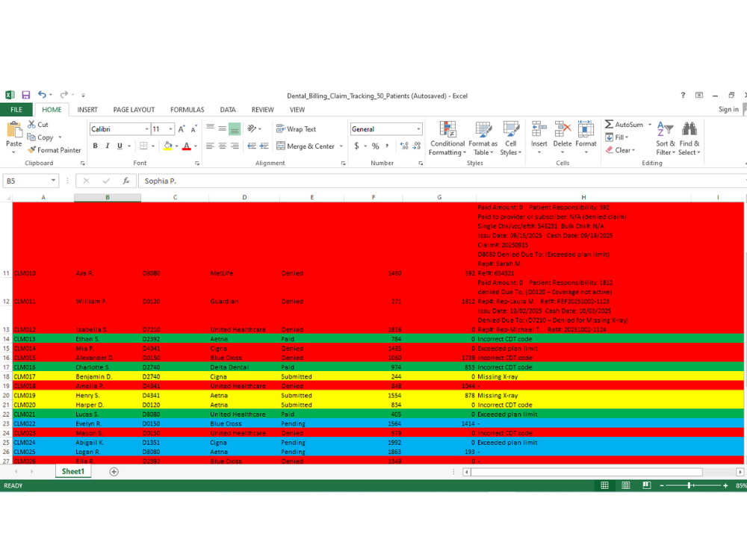Apply Comma Style
This screenshot has width=747, height=560.
coord(387,146)
